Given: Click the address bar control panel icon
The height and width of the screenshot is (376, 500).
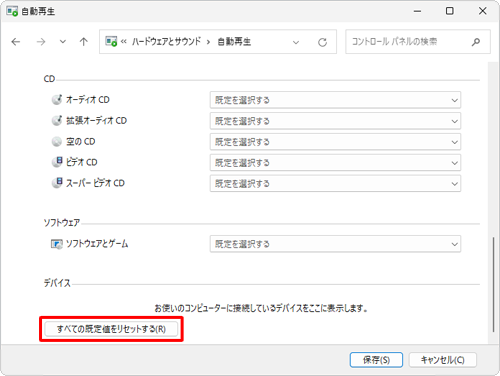Looking at the screenshot, I should pyautogui.click(x=111, y=42).
